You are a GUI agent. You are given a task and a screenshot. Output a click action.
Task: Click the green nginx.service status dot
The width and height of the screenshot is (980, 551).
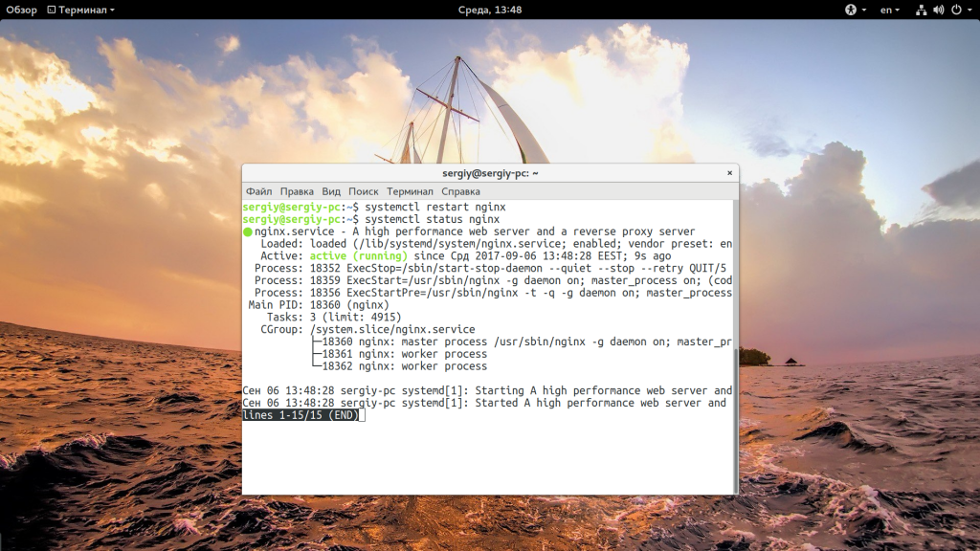tap(248, 231)
